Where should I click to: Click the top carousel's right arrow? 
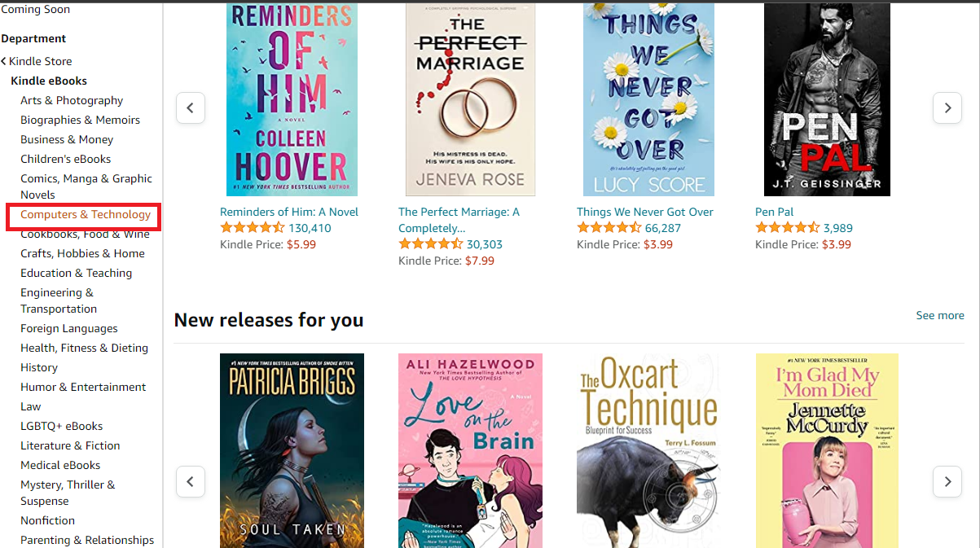click(947, 107)
